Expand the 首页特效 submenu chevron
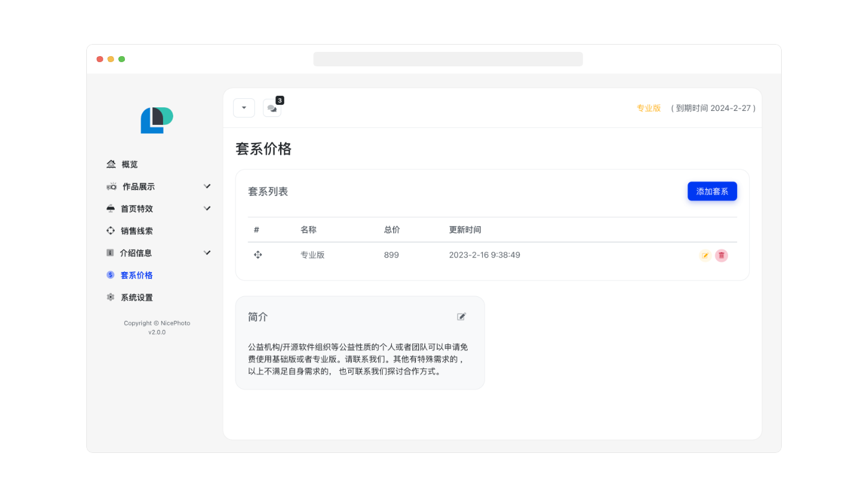 207,209
